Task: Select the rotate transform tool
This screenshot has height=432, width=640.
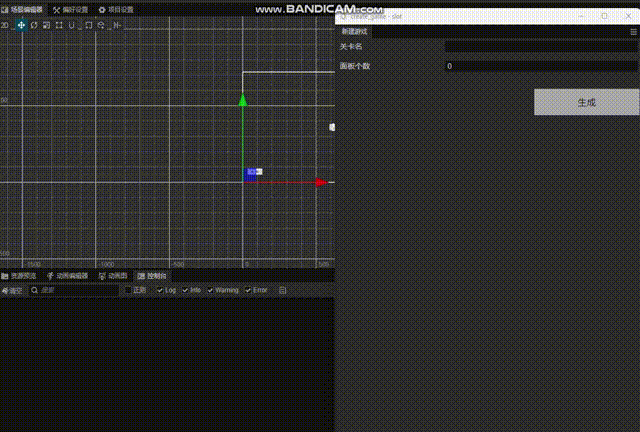Action: tap(34, 25)
